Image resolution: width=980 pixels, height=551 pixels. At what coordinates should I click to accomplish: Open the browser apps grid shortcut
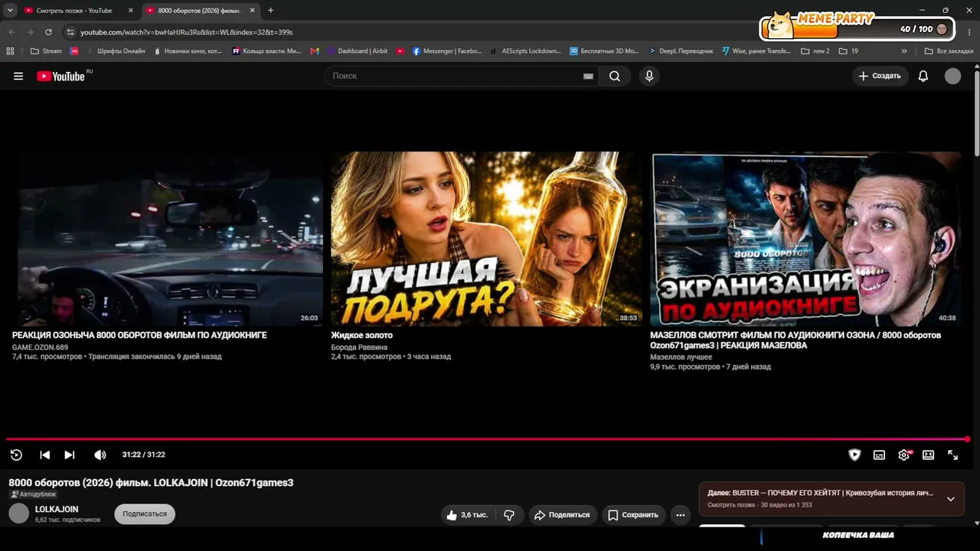click(x=10, y=51)
